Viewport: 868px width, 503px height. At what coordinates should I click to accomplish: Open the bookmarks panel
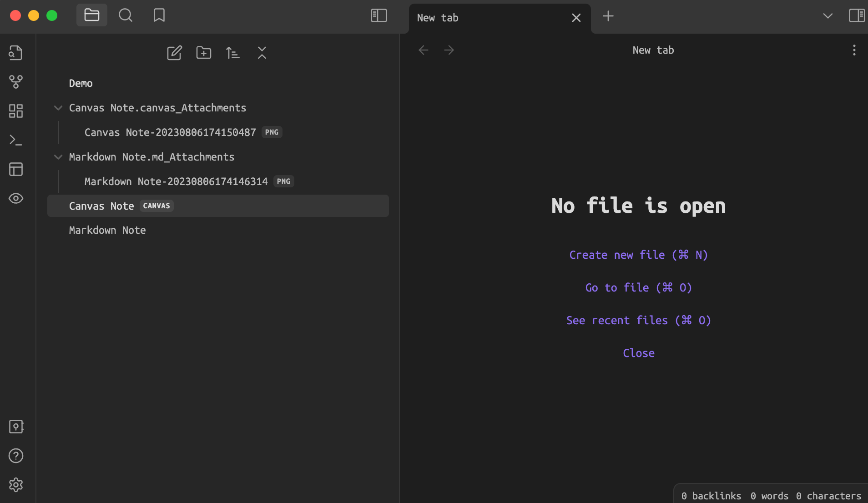159,15
